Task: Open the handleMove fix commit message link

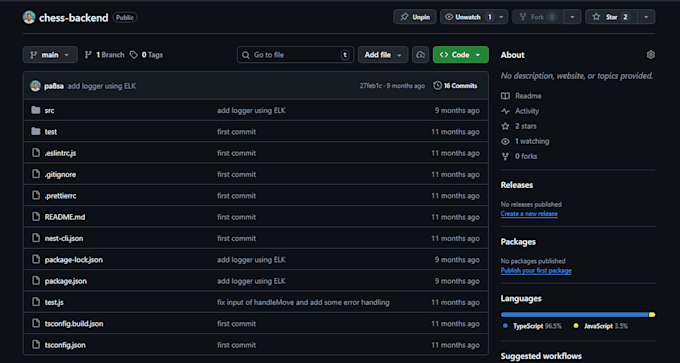Action: click(303, 302)
